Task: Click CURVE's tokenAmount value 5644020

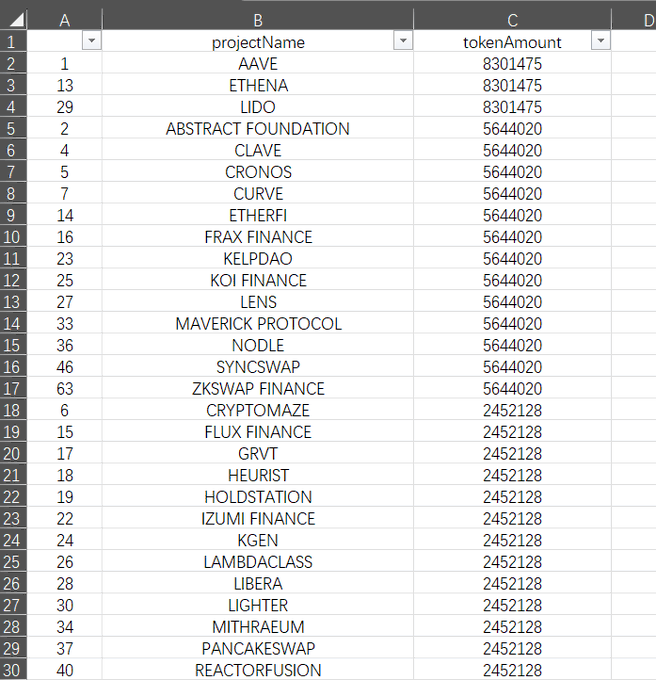Action: coord(512,194)
